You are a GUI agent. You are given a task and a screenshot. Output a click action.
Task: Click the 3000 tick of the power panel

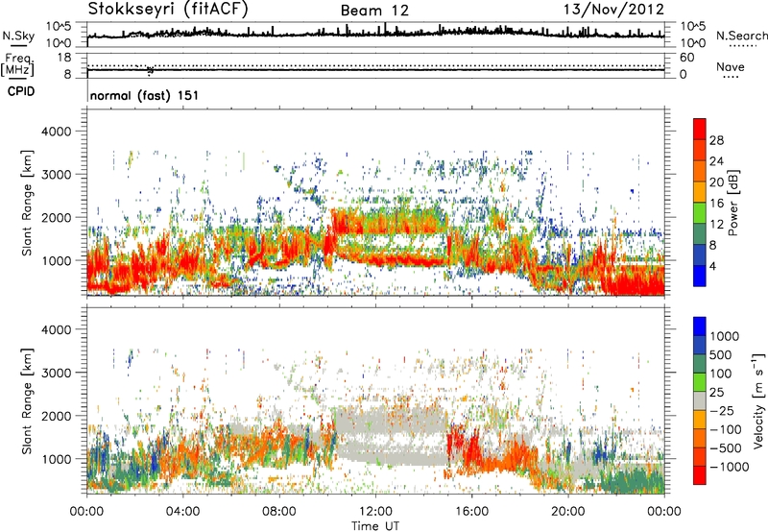56,175
